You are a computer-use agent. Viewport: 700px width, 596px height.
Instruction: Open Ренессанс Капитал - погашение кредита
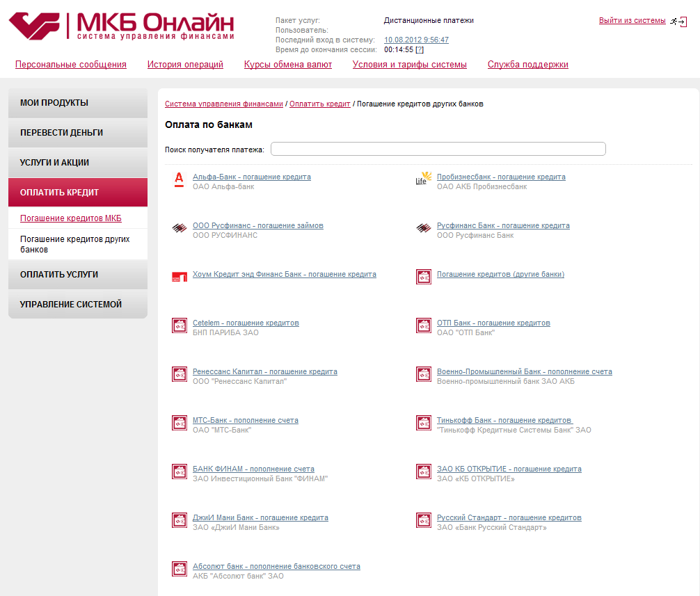click(x=264, y=371)
